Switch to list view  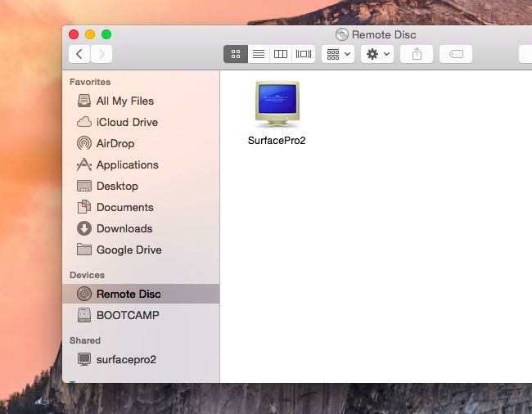[259, 54]
